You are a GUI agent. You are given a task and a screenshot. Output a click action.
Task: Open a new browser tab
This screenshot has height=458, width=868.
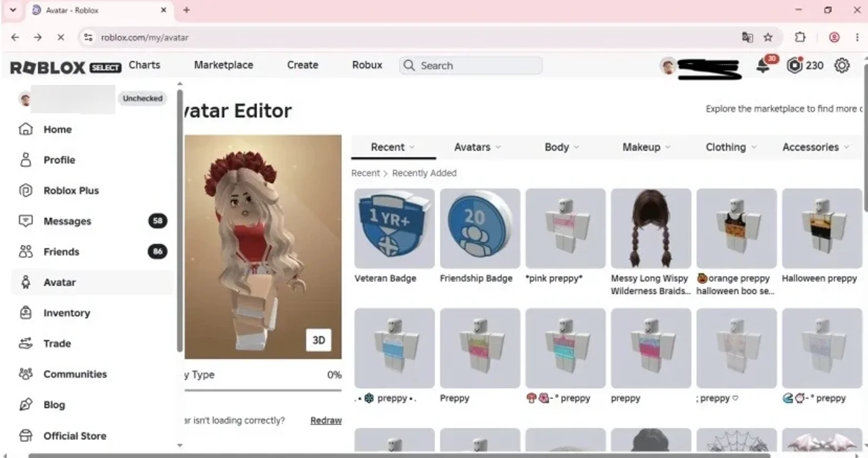(x=186, y=10)
